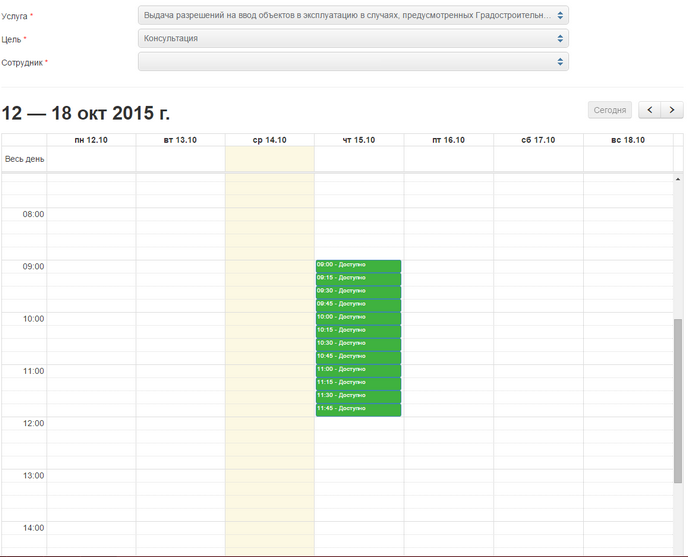Click the calendar vertical scrollbar thumb

pos(679,400)
